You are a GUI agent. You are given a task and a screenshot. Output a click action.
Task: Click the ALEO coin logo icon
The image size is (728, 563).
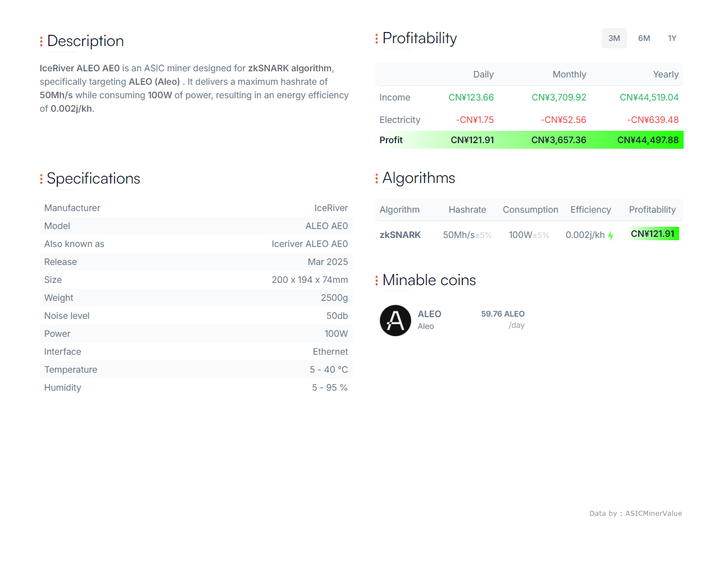pyautogui.click(x=395, y=321)
